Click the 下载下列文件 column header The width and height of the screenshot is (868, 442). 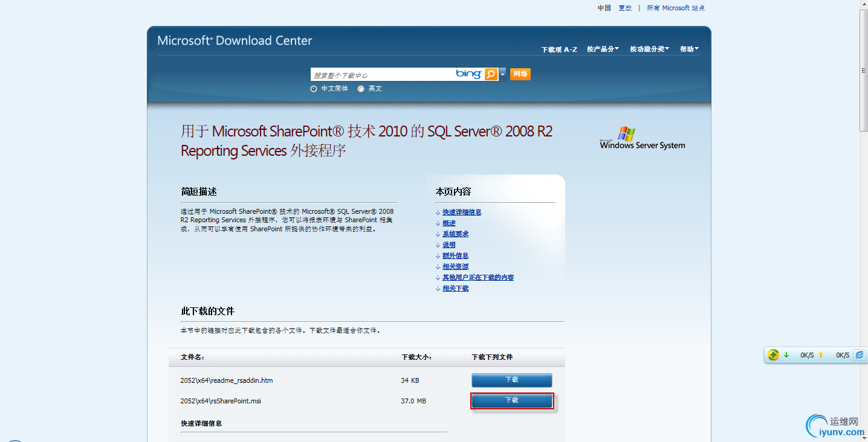click(x=492, y=357)
